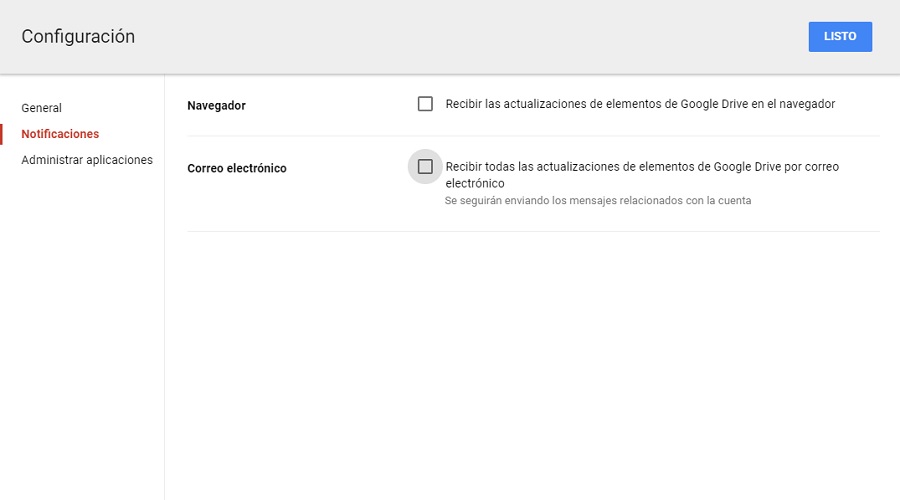Click the blue LISTO button
The height and width of the screenshot is (500, 900).
840,36
